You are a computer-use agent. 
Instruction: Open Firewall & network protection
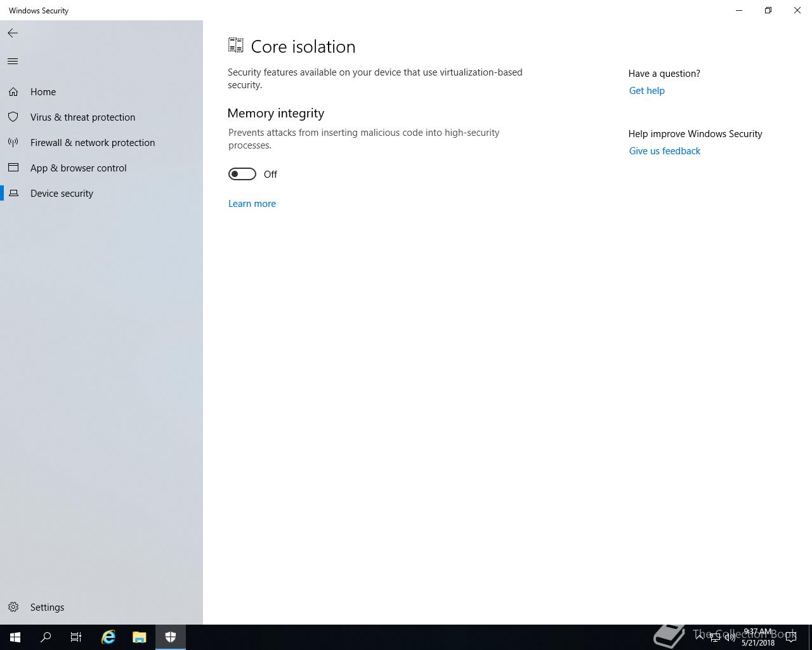[101, 142]
